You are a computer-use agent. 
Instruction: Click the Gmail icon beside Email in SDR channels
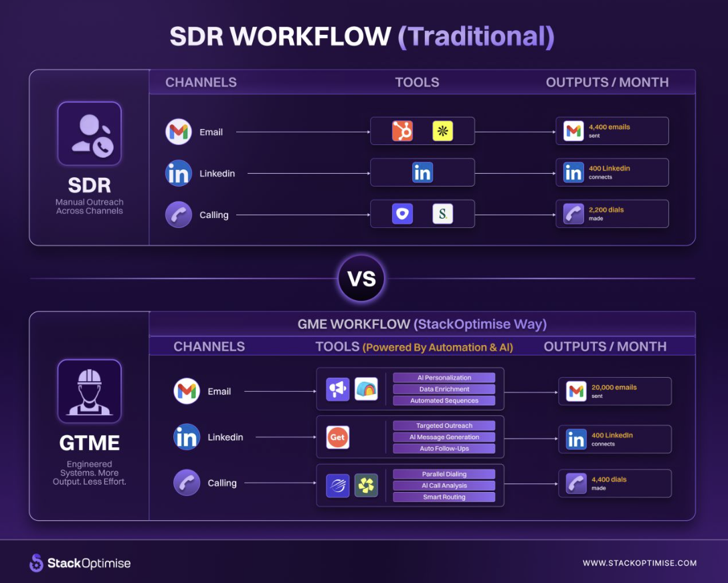pyautogui.click(x=179, y=132)
